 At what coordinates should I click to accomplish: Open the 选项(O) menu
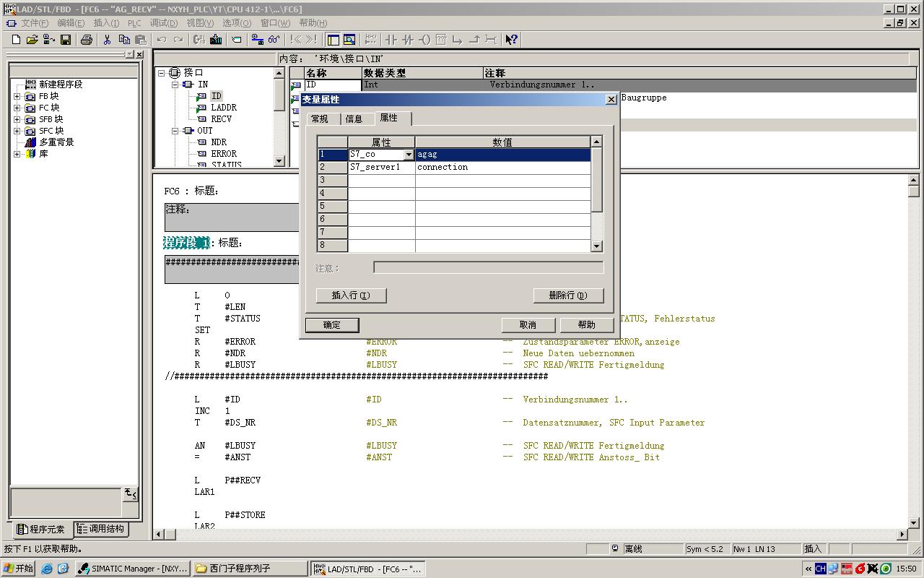237,23
